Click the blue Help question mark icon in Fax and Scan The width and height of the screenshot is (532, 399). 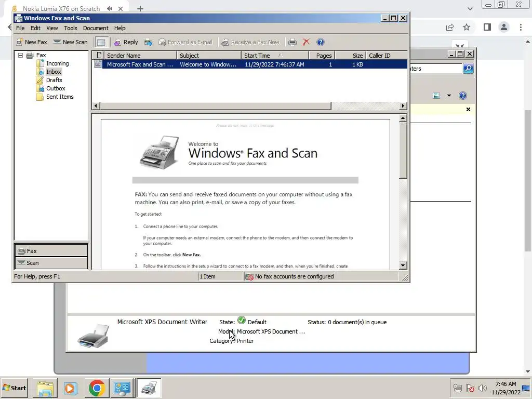point(320,42)
